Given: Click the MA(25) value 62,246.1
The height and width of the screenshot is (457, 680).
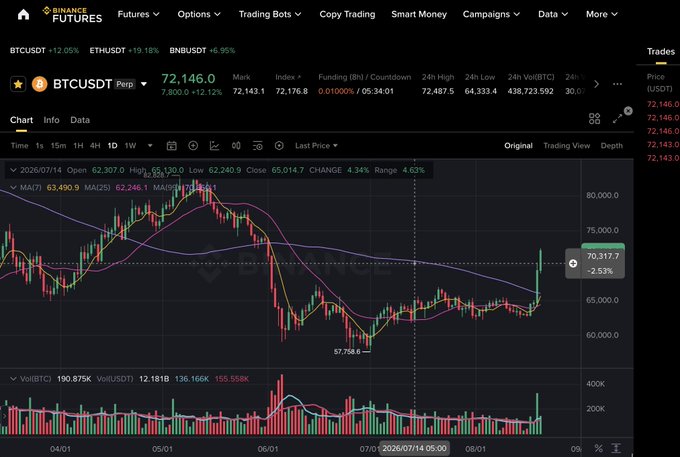Looking at the screenshot, I should pyautogui.click(x=131, y=188).
